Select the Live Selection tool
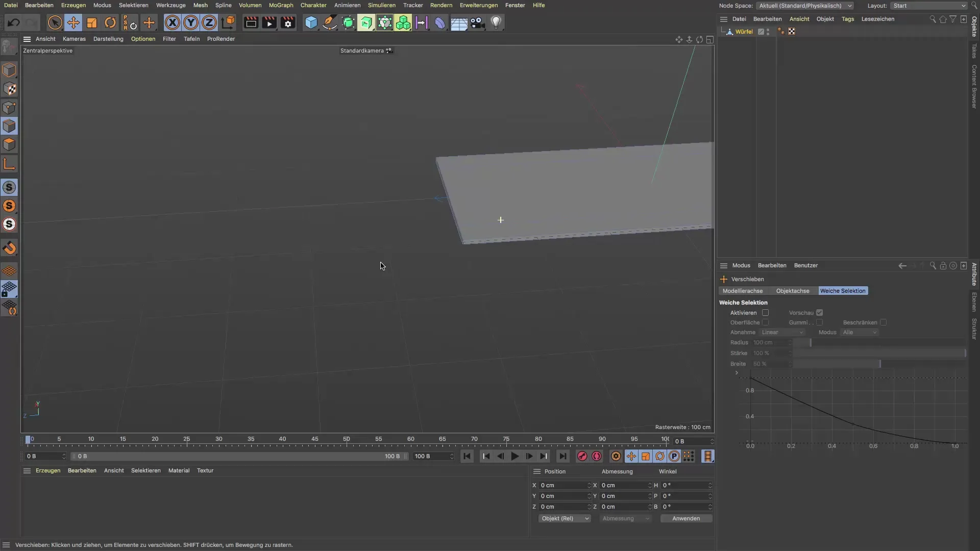980x551 pixels. (x=55, y=22)
